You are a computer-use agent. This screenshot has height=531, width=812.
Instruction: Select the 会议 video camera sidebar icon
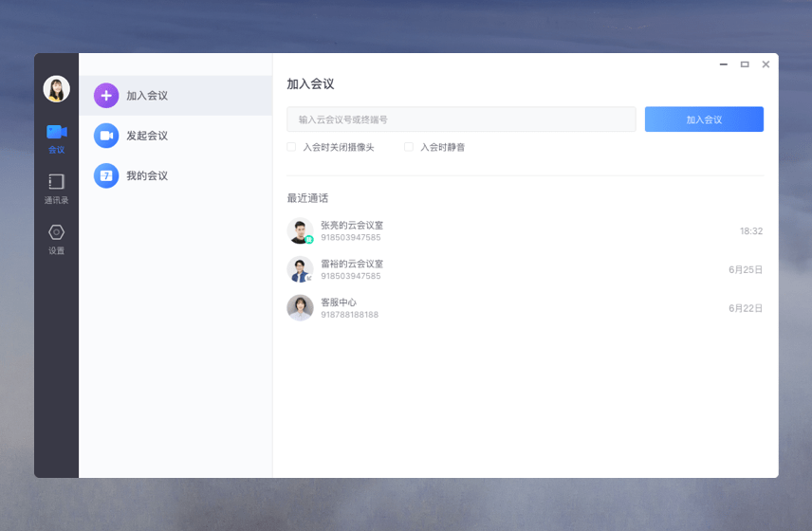57,132
